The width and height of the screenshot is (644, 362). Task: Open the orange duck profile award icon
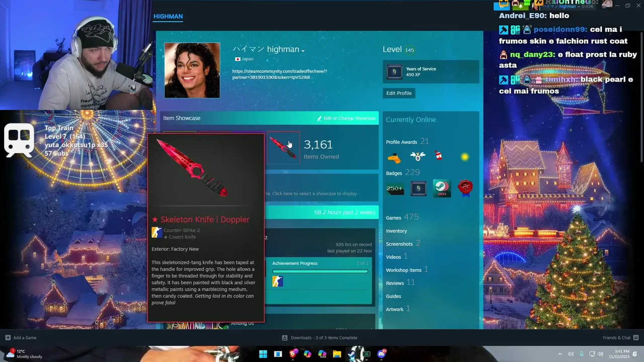pyautogui.click(x=394, y=157)
